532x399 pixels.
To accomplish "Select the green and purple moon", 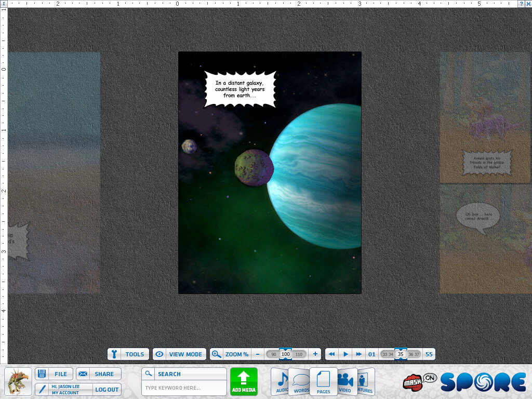I will (254, 167).
